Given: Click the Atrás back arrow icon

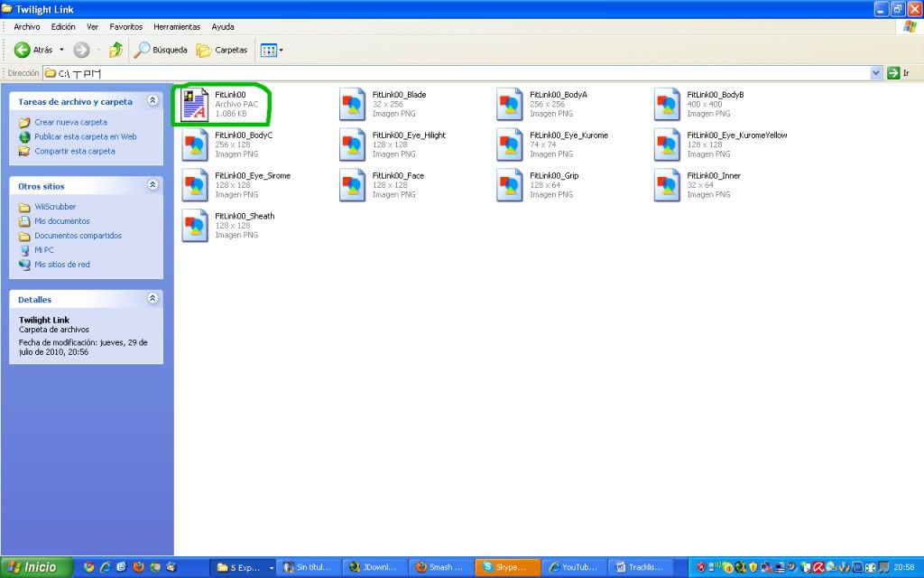Looking at the screenshot, I should tap(23, 50).
